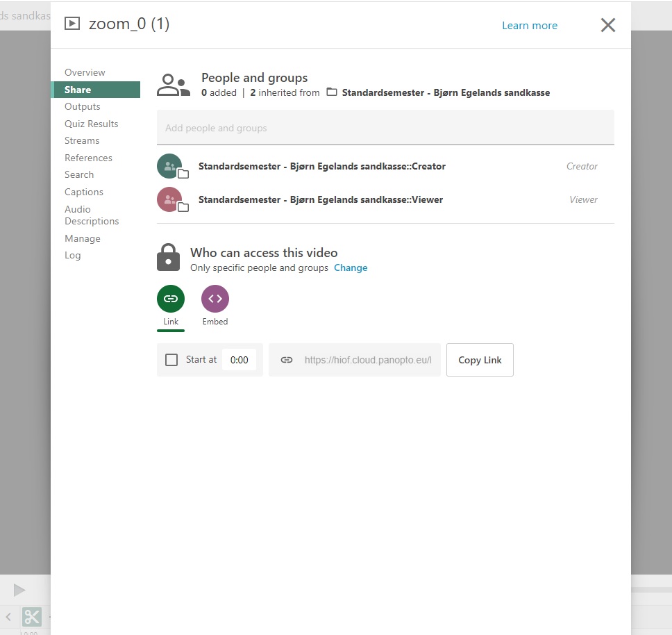Click the Creator group avatar icon

pos(169,166)
